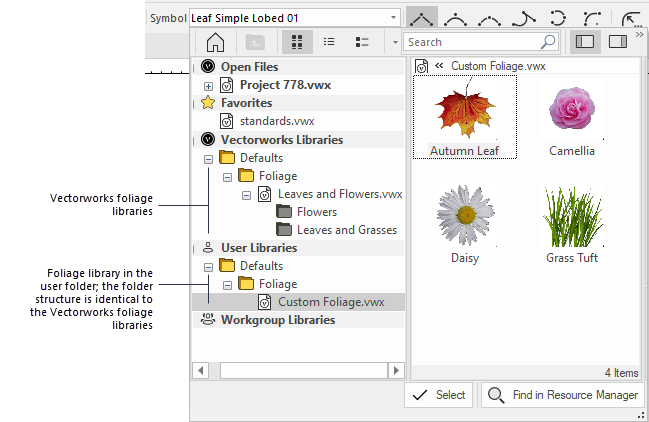Switch to thumbnail grid view

pos(297,42)
